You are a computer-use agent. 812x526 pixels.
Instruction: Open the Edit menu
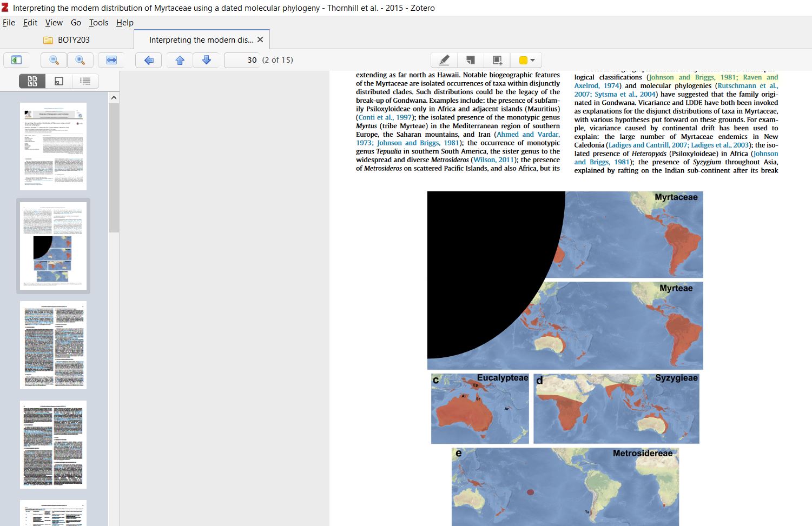point(30,23)
